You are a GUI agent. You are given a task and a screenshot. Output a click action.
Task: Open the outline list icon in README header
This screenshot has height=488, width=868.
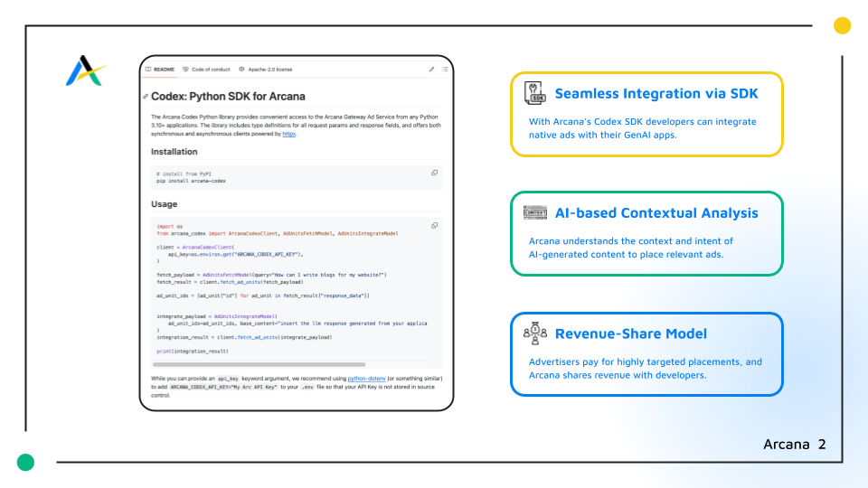(445, 70)
